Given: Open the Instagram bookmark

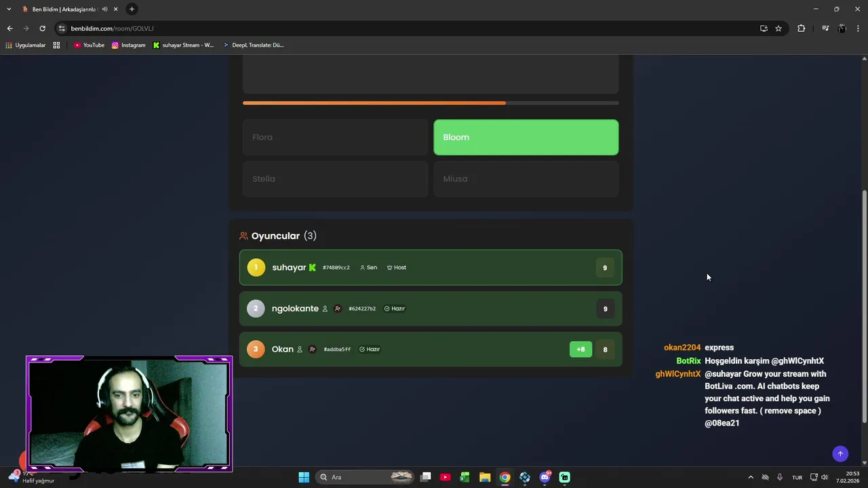Looking at the screenshot, I should click(x=129, y=45).
